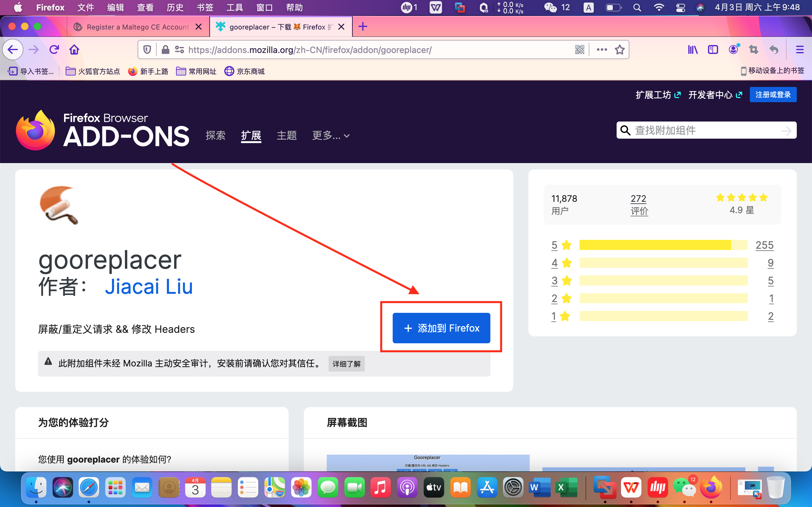View the 272 评价 reviews
Image resolution: width=812 pixels, height=507 pixels.
pyautogui.click(x=639, y=205)
